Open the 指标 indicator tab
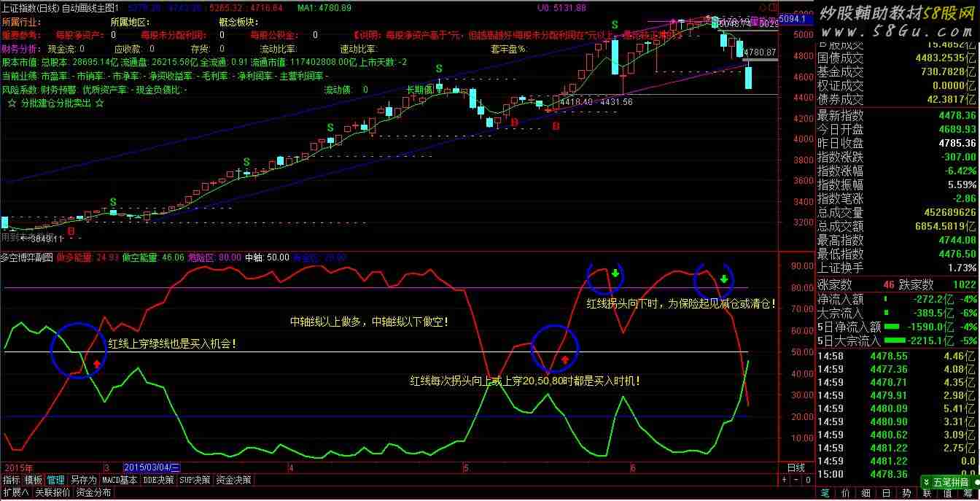The height and width of the screenshot is (501, 980). click(x=12, y=480)
